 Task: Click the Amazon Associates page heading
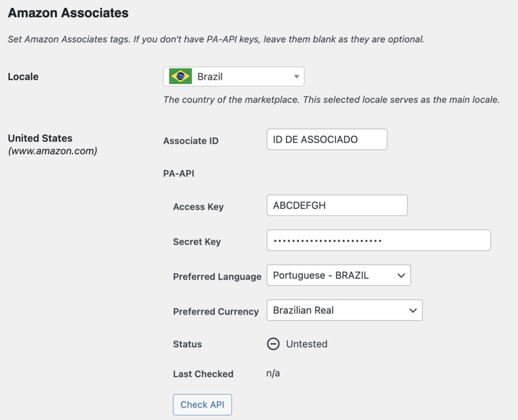pyautogui.click(x=68, y=12)
